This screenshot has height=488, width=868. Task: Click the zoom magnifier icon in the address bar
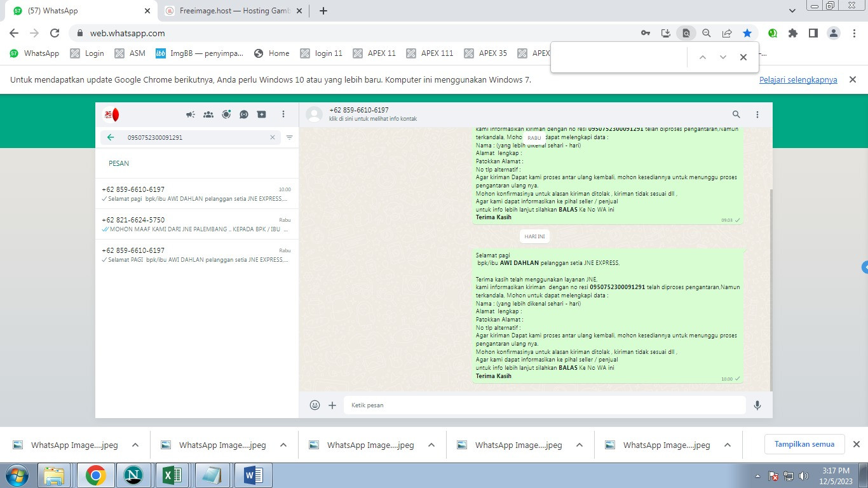pos(707,33)
